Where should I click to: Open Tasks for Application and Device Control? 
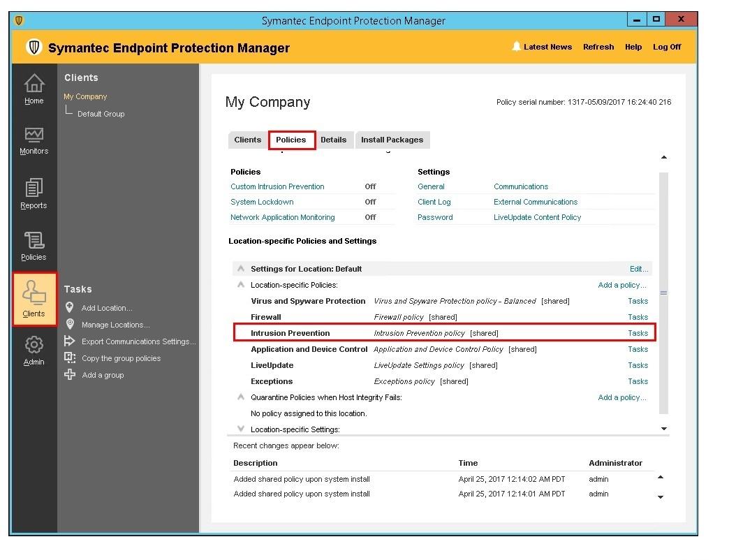pyautogui.click(x=638, y=349)
